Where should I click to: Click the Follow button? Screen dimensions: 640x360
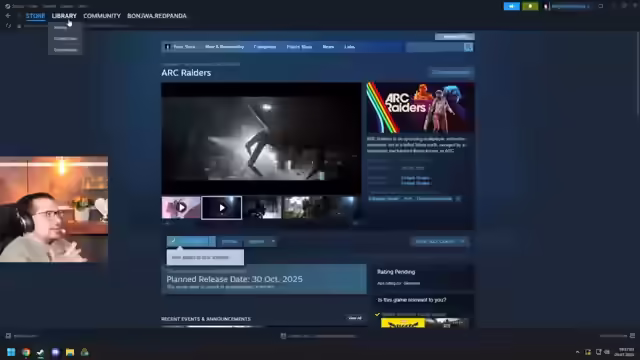click(229, 242)
